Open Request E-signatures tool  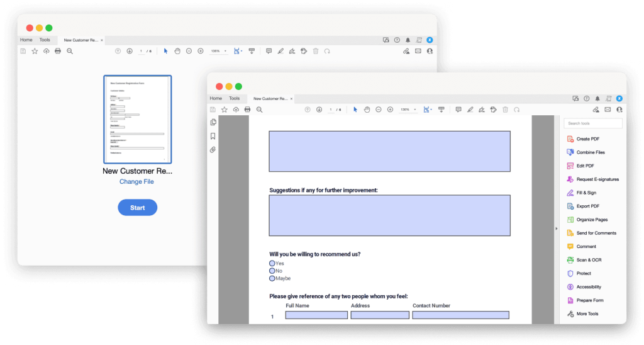[x=593, y=179]
